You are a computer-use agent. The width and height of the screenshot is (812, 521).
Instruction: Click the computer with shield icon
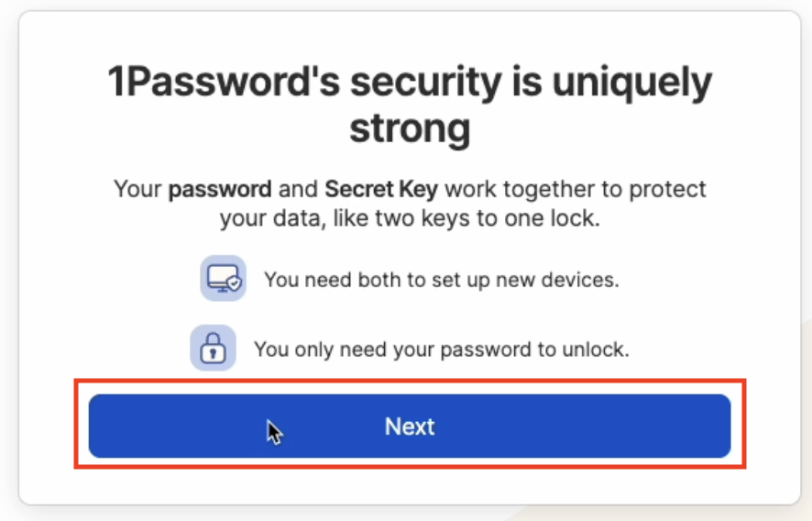223,278
